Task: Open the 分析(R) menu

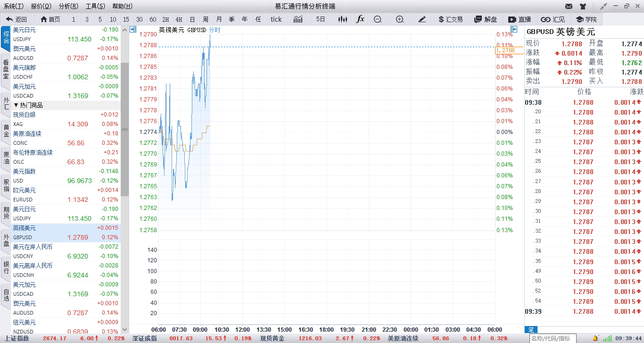Action: click(68, 6)
